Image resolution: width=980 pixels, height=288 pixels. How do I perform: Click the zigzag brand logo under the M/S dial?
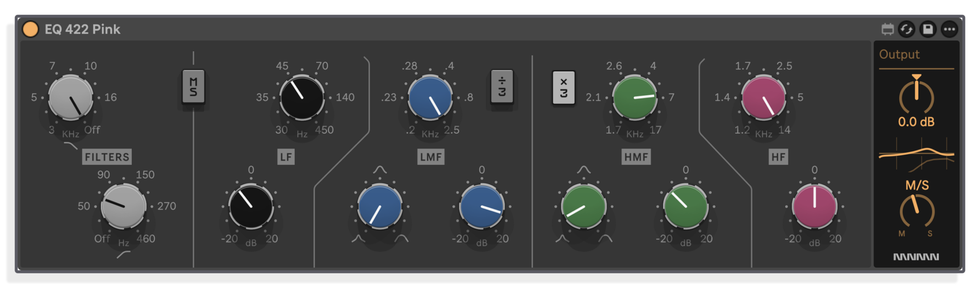tap(916, 257)
